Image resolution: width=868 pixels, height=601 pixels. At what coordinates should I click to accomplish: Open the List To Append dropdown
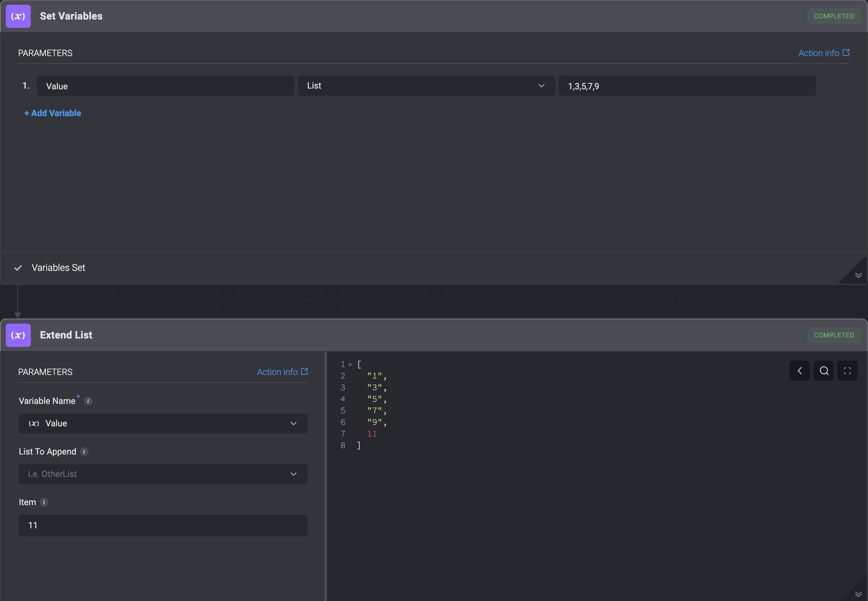pos(163,474)
